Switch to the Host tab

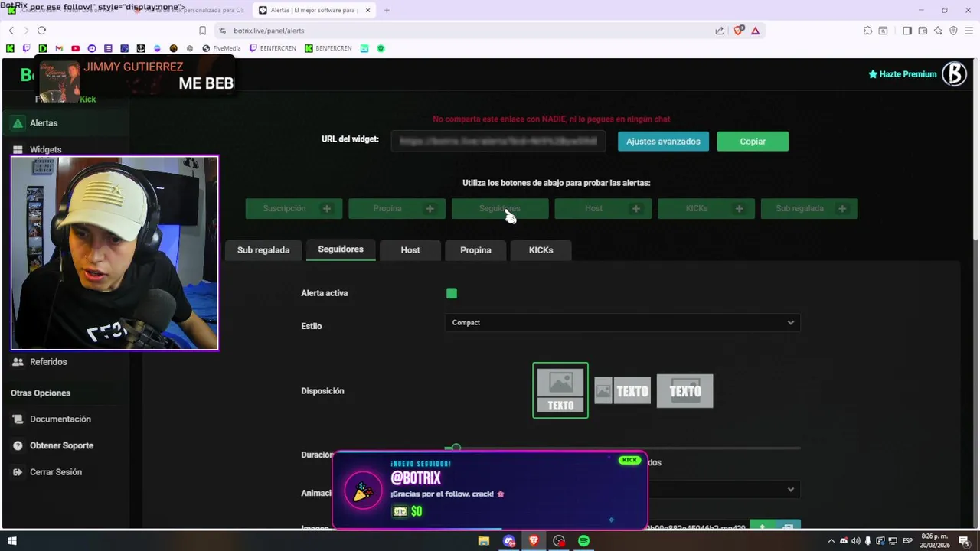click(410, 250)
